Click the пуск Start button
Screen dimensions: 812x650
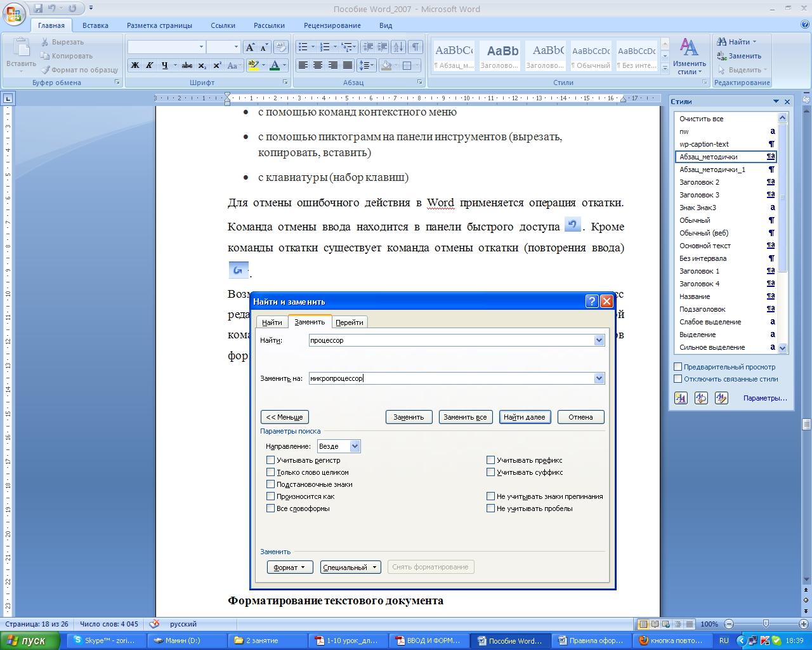(30, 640)
